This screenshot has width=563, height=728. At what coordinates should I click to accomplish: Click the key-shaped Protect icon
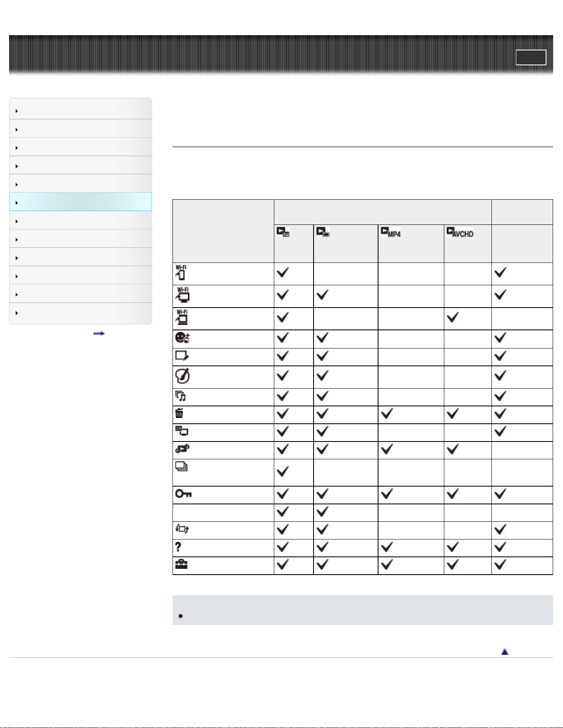coord(183,494)
